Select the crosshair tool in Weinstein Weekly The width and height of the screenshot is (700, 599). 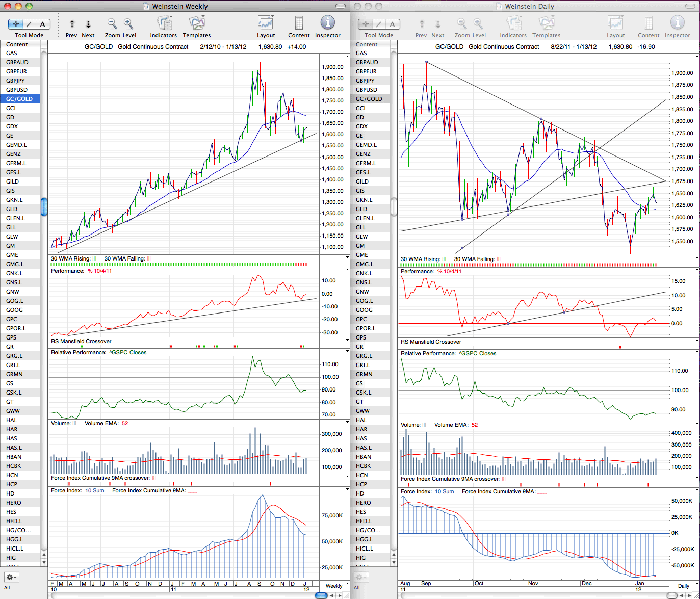[16, 24]
